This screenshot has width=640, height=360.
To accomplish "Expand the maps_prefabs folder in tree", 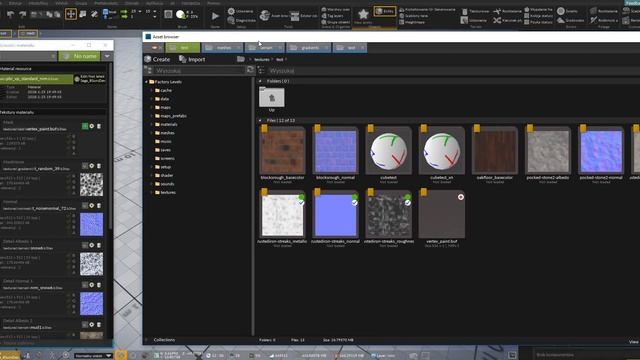I will [x=152, y=116].
